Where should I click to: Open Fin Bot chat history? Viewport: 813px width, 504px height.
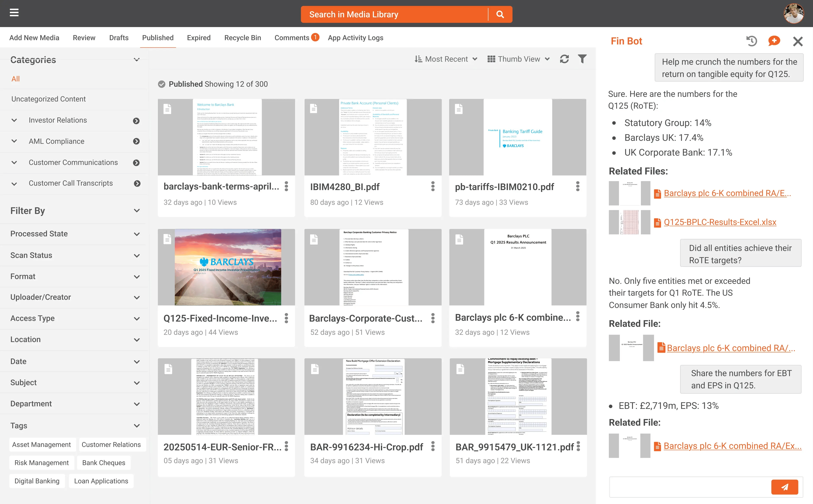click(x=751, y=41)
